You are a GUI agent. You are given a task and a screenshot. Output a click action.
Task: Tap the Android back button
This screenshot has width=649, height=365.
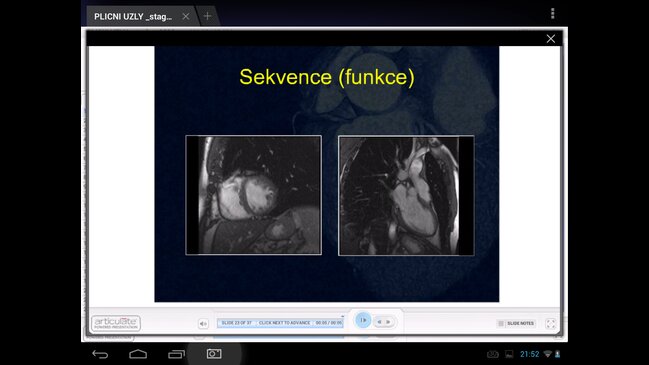click(100, 354)
